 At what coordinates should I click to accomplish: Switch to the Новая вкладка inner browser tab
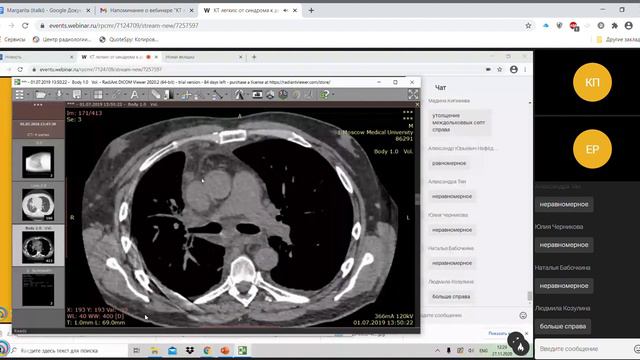click(x=203, y=57)
